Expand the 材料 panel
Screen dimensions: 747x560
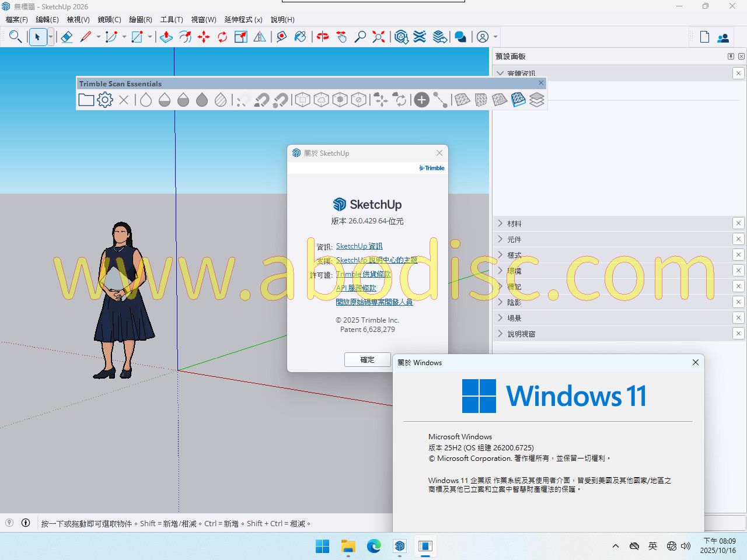point(514,223)
